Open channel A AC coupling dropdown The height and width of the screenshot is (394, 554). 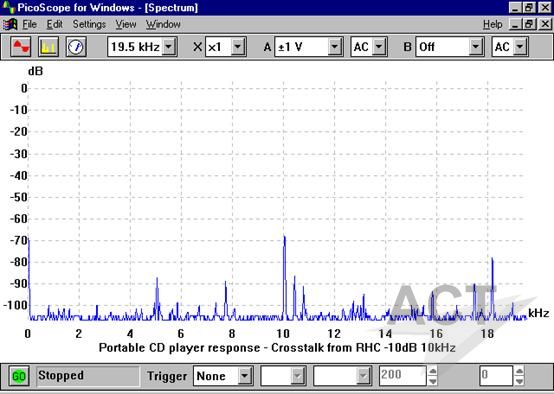point(379,47)
